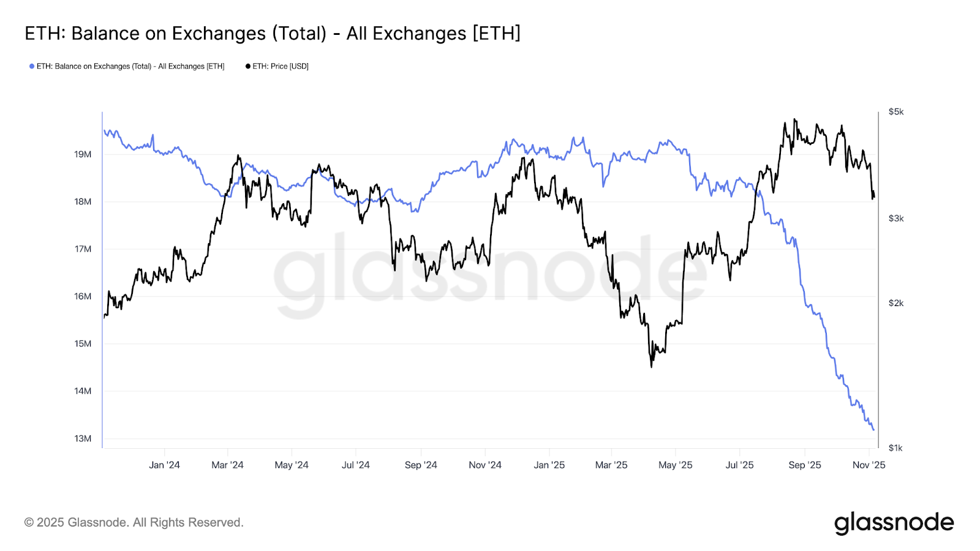Viewport: 980px width, 551px height.
Task: Click the '$3k' price axis label
Action: pyautogui.click(x=896, y=219)
